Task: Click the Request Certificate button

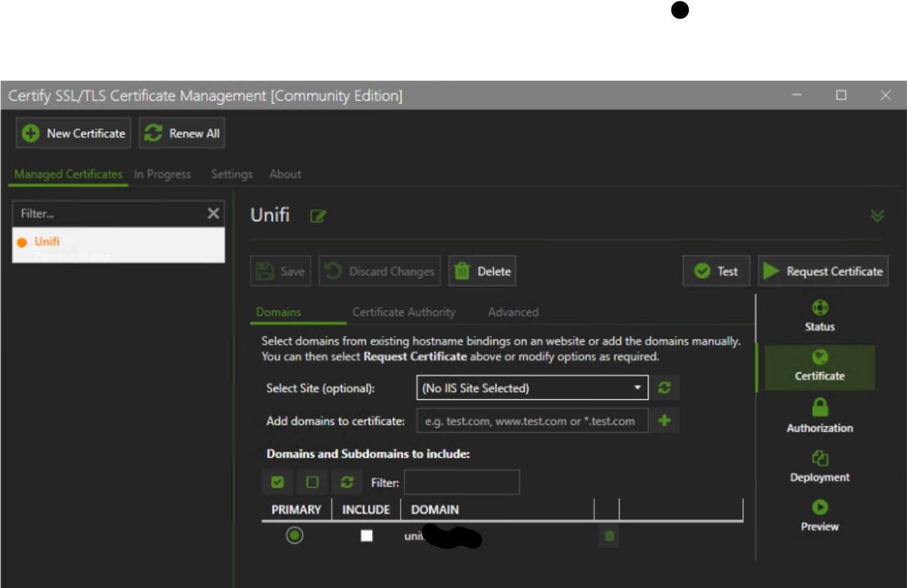Action: pos(823,271)
